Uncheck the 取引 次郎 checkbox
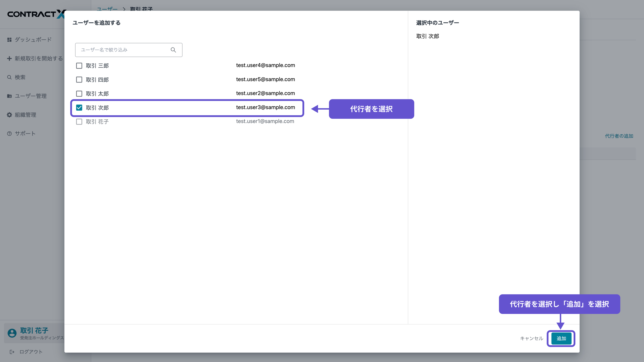The width and height of the screenshot is (644, 362). click(79, 108)
